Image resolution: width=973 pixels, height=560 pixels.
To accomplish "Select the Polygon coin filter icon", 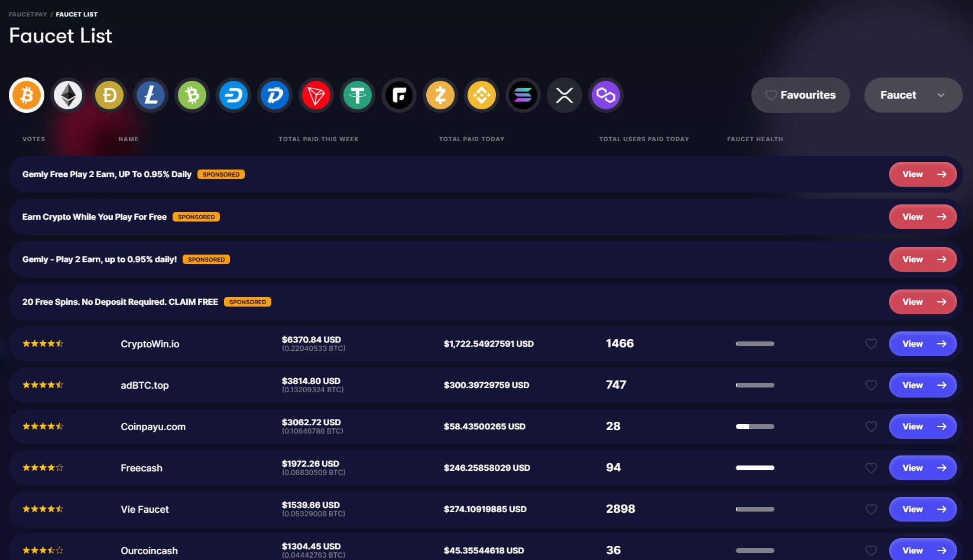I will [x=606, y=95].
